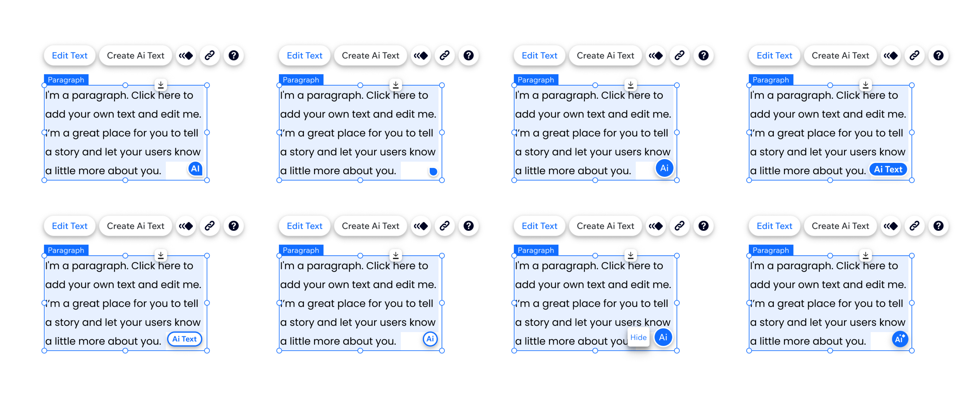Click download handle atop the Hide button paragraph
Viewport: 980px width, 404px height.
[x=630, y=255]
